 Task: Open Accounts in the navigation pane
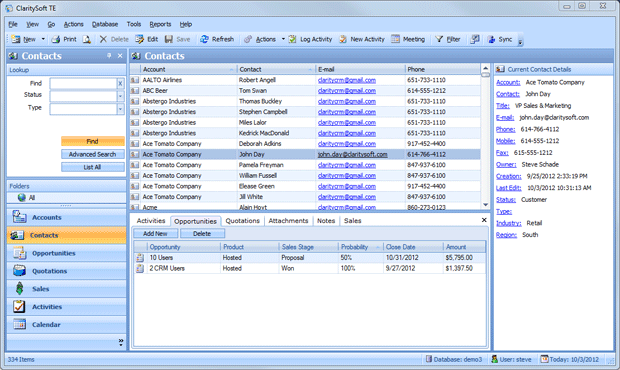pos(66,217)
